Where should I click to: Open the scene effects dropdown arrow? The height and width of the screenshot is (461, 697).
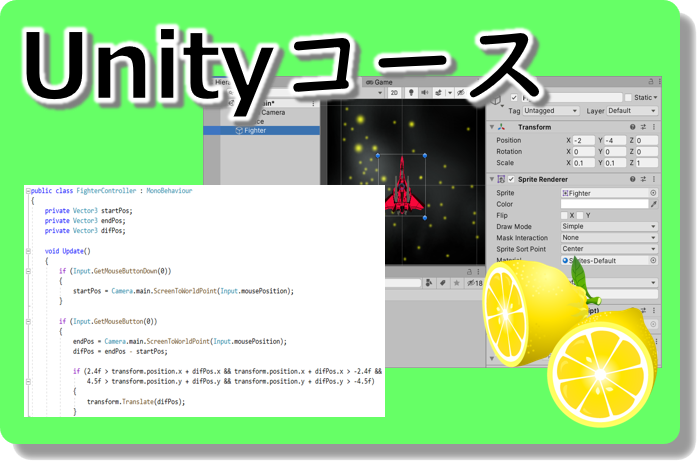(x=450, y=93)
